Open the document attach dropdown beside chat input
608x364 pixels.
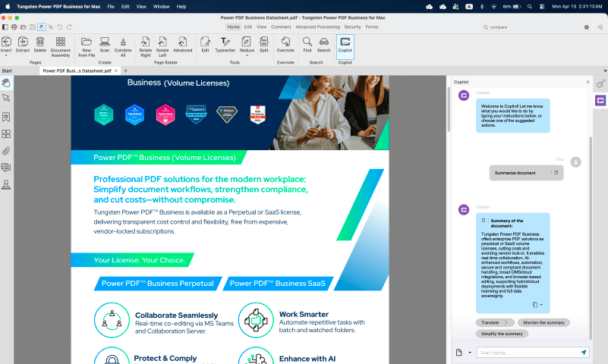pos(470,353)
